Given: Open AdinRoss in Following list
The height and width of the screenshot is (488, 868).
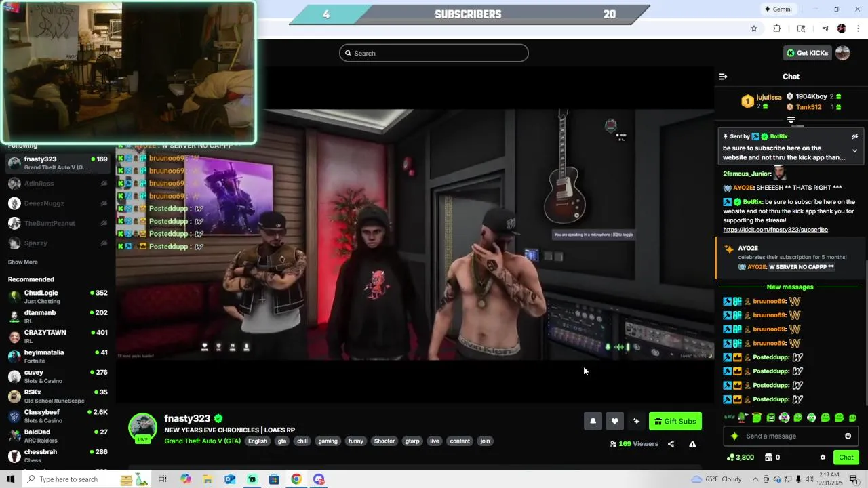Looking at the screenshot, I should coord(58,183).
